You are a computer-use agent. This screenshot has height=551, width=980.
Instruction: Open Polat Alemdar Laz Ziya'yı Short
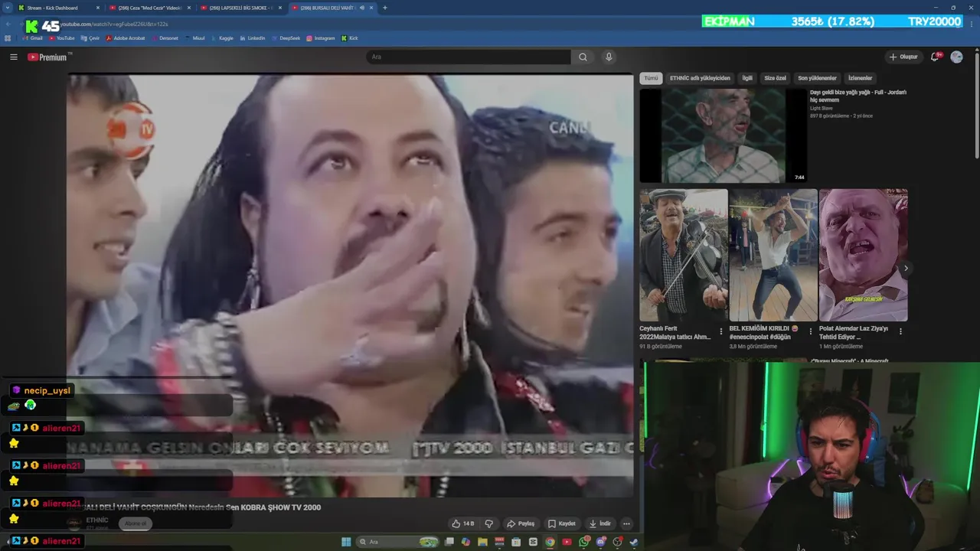[x=863, y=255]
